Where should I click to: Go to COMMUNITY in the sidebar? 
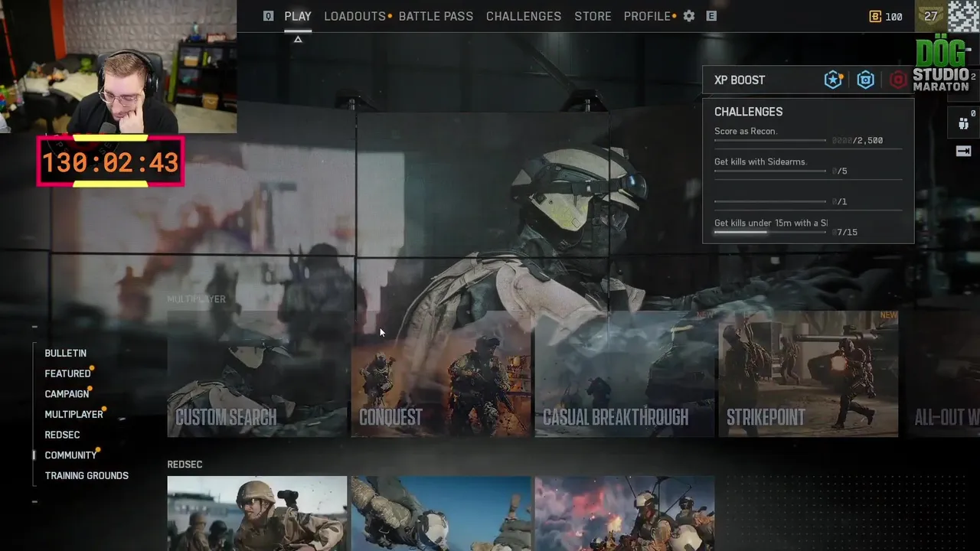(x=70, y=455)
